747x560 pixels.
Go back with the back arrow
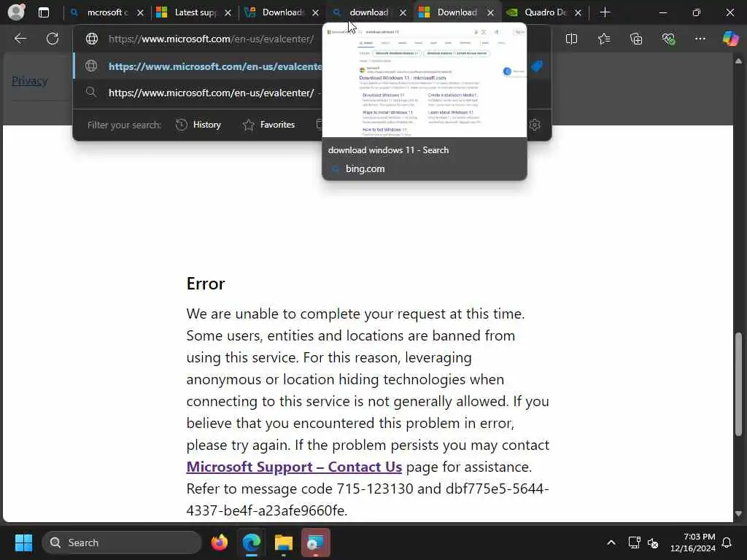pyautogui.click(x=20, y=39)
